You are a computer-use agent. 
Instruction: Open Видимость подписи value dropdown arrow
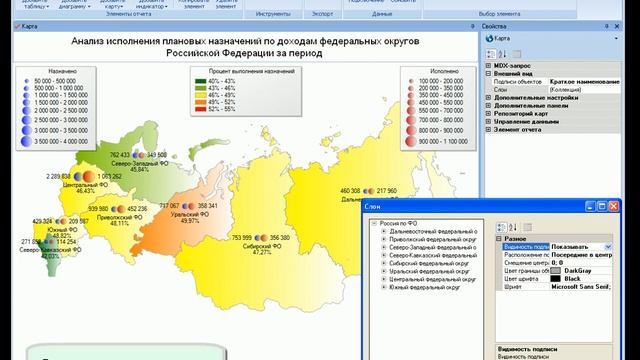tap(608, 247)
